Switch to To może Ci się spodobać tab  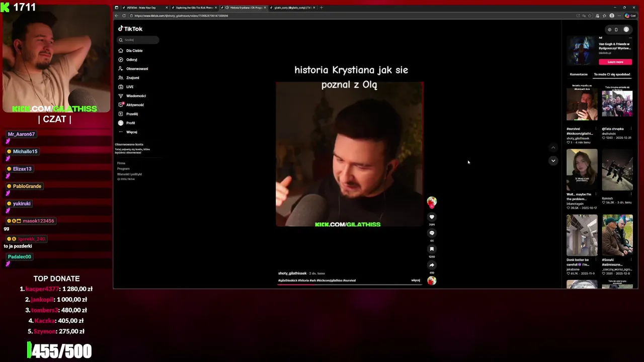(612, 74)
